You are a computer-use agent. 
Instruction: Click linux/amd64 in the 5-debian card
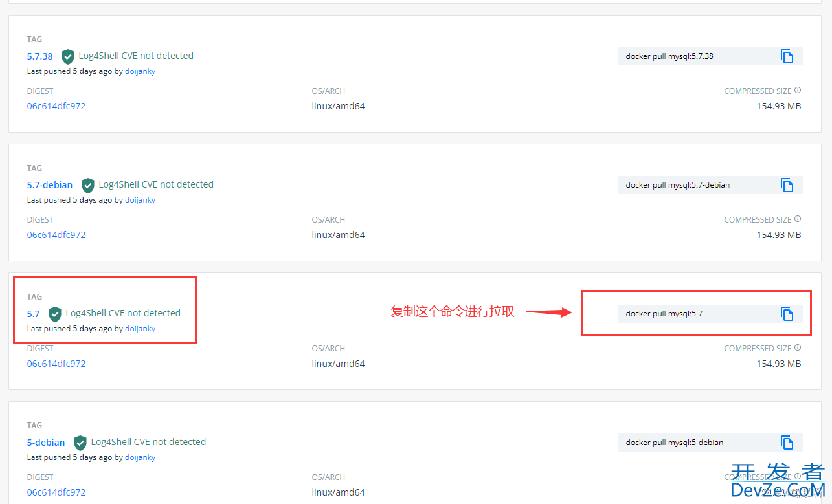[338, 492]
